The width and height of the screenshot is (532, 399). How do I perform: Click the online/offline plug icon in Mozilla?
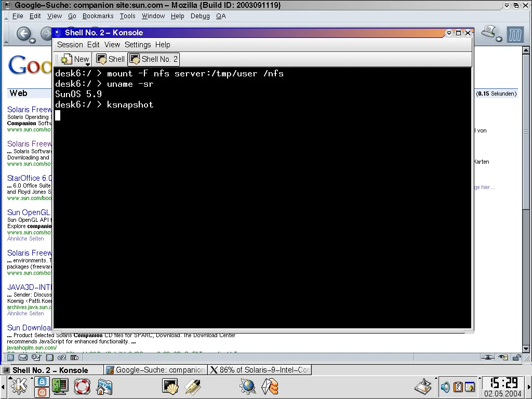click(x=487, y=357)
